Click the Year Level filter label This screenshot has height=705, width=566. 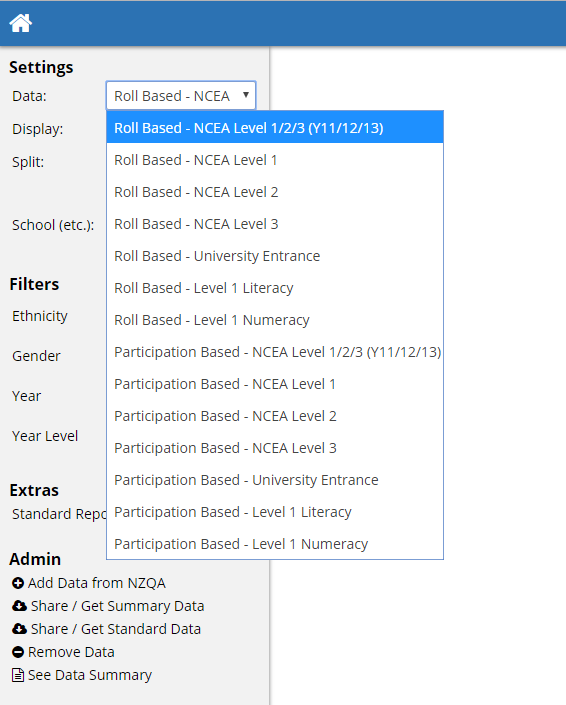pos(45,436)
